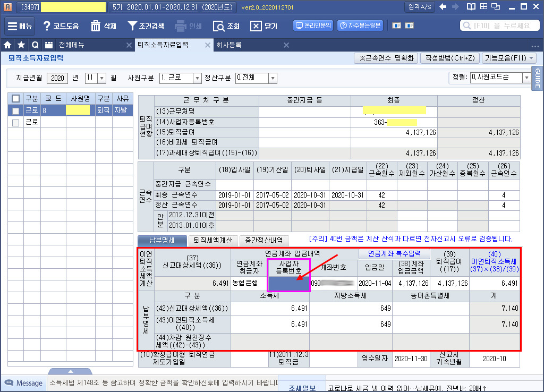Click left panel layout icon in toolbar

coord(396,25)
